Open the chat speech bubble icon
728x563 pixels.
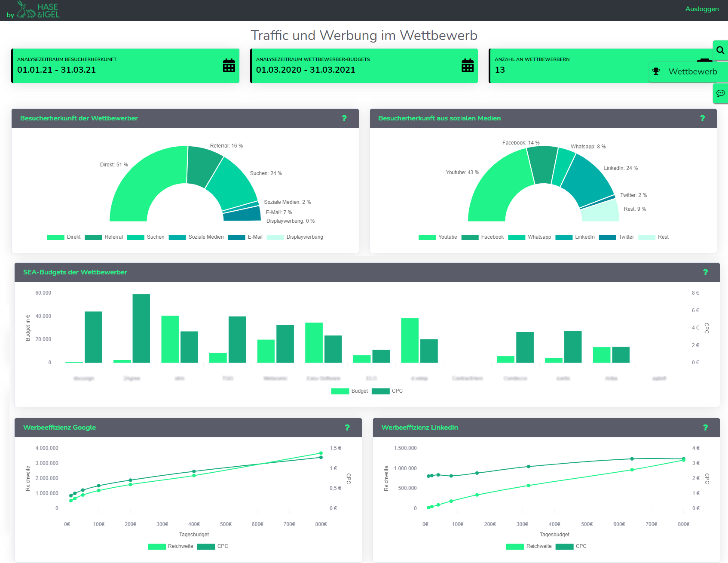tap(721, 93)
